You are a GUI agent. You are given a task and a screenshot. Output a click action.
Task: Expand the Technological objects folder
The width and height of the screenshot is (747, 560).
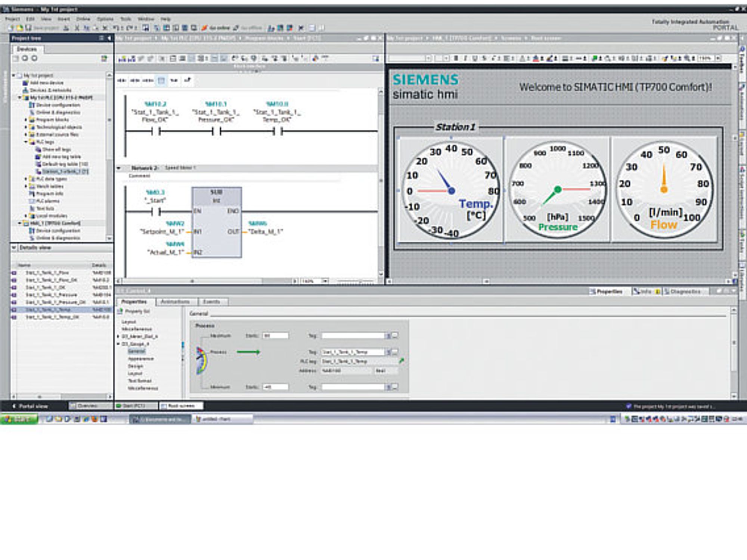point(26,127)
